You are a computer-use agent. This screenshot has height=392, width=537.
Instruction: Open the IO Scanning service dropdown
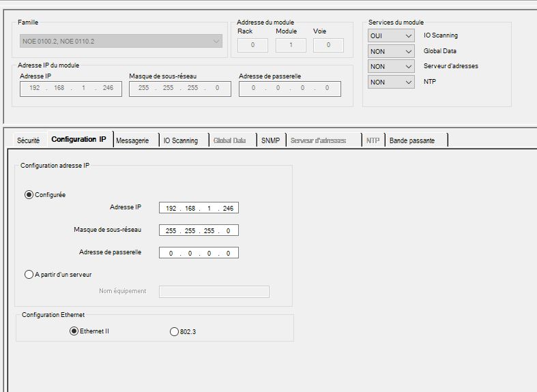391,35
